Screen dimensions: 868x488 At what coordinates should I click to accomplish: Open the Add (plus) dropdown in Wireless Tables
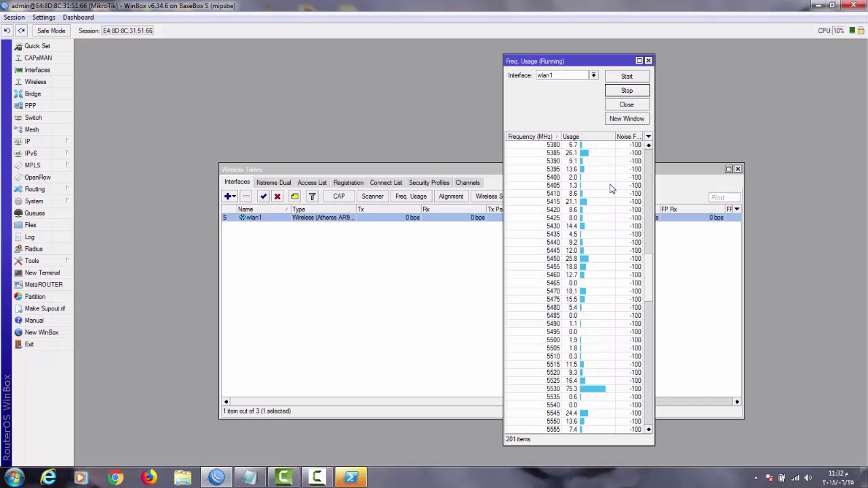tap(230, 197)
